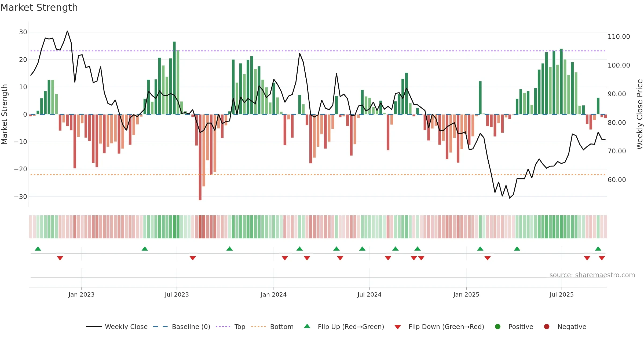
Task: Click the Bottom legend label
Action: pos(282,327)
